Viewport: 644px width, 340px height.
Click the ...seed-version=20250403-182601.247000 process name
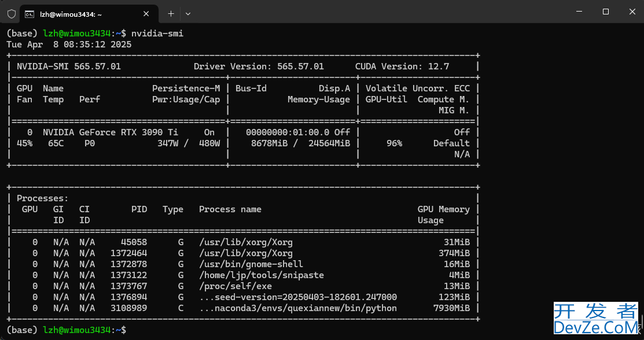click(298, 297)
